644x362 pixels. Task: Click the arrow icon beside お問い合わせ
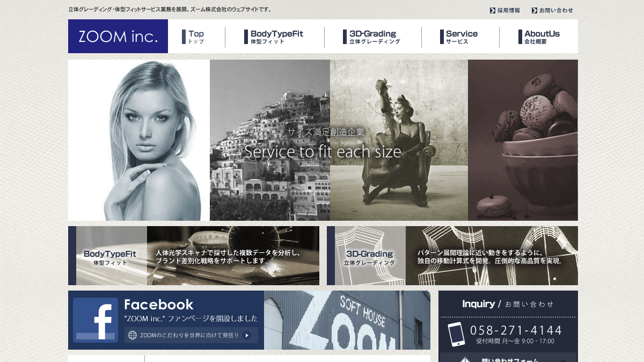click(x=535, y=10)
